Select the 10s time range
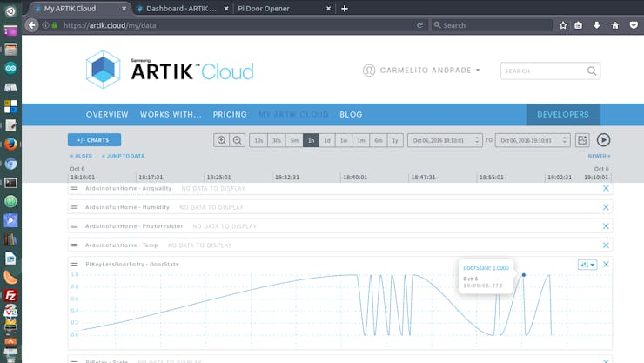Image resolution: width=644 pixels, height=363 pixels. 258,140
